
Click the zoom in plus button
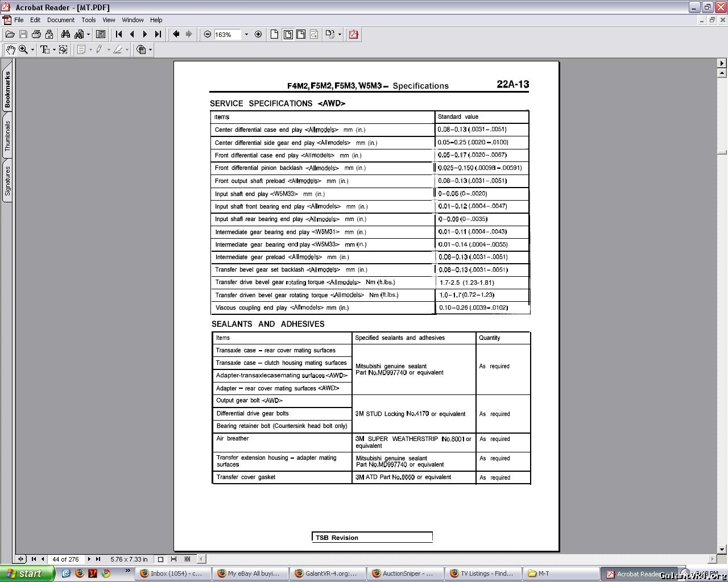click(x=258, y=35)
